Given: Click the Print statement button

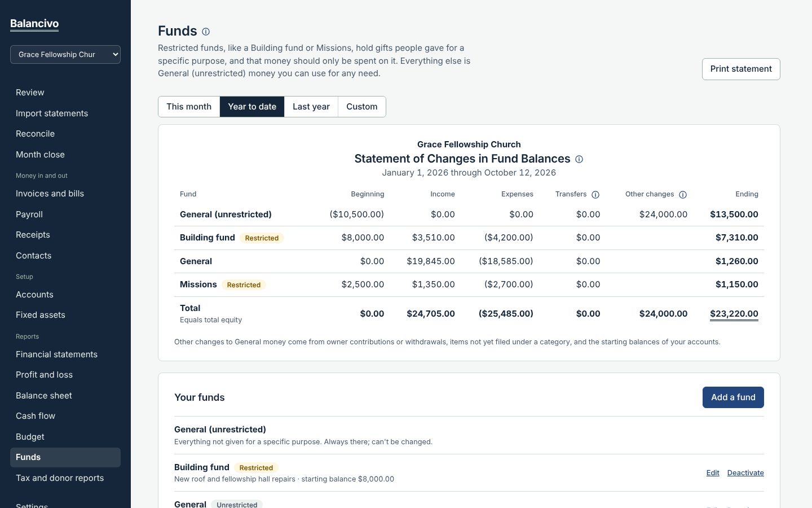Looking at the screenshot, I should pyautogui.click(x=741, y=69).
